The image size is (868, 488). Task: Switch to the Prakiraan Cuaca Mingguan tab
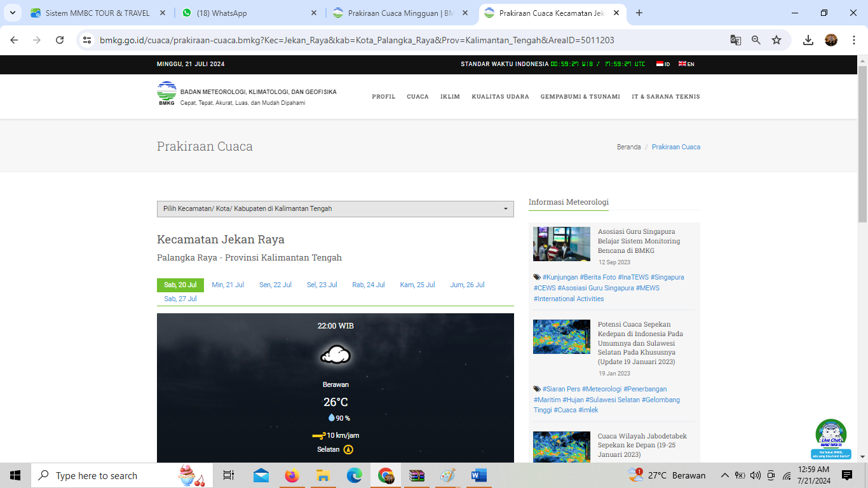(402, 13)
